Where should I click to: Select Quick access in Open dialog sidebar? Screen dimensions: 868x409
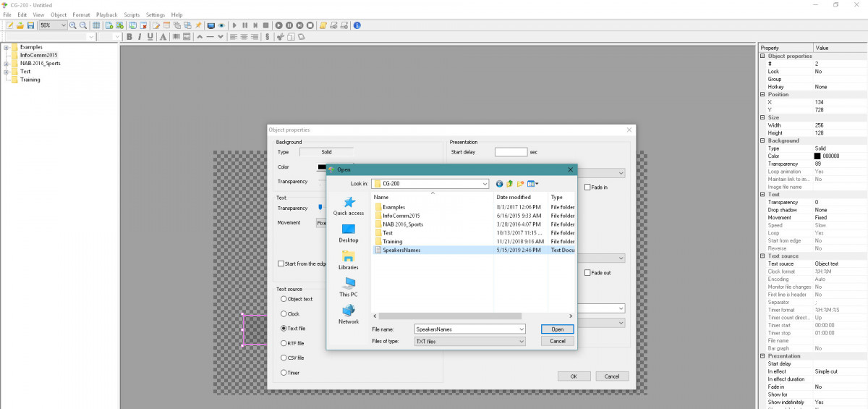349,206
